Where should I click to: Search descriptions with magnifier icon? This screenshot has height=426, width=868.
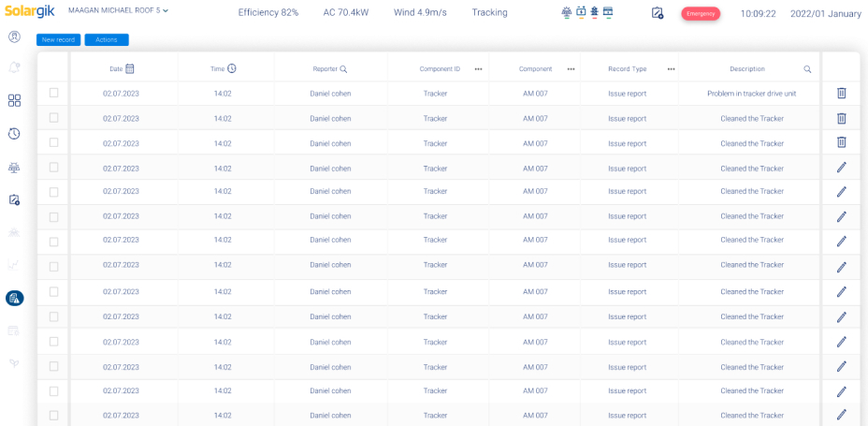(807, 69)
